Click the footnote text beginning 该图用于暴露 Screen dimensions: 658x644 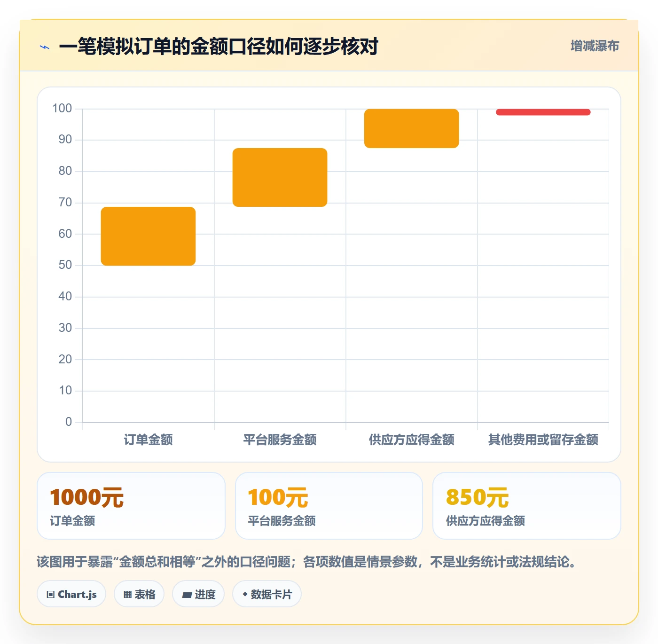pos(307,562)
